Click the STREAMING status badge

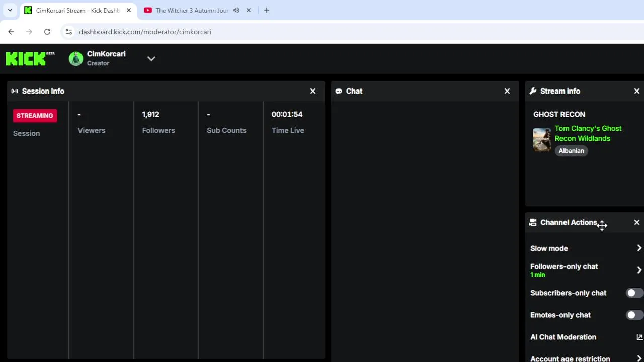(35, 115)
